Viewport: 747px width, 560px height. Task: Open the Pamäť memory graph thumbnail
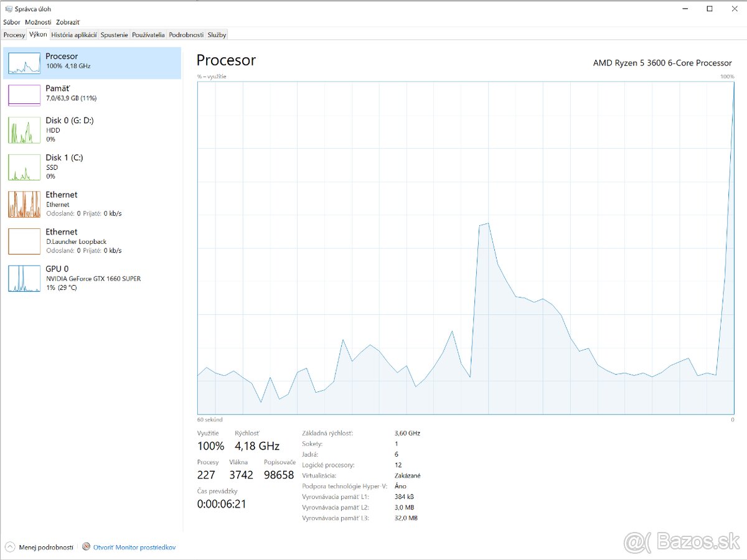[x=24, y=95]
